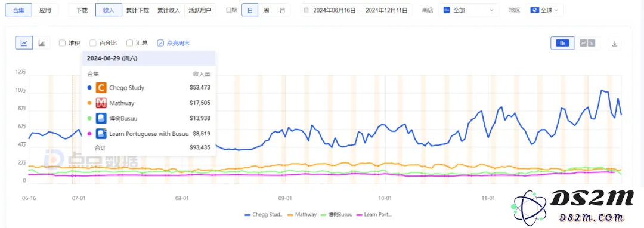Click the $8,519 revenue value

[202, 134]
